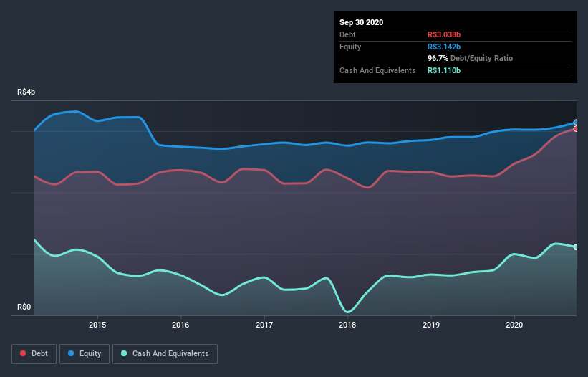Click the Equity row label in tooltip
The width and height of the screenshot is (588, 377).
[x=350, y=47]
